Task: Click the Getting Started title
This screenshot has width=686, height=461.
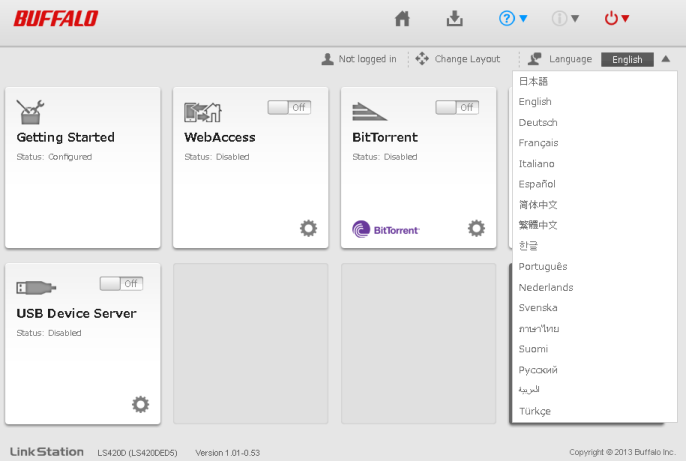Action: (66, 137)
